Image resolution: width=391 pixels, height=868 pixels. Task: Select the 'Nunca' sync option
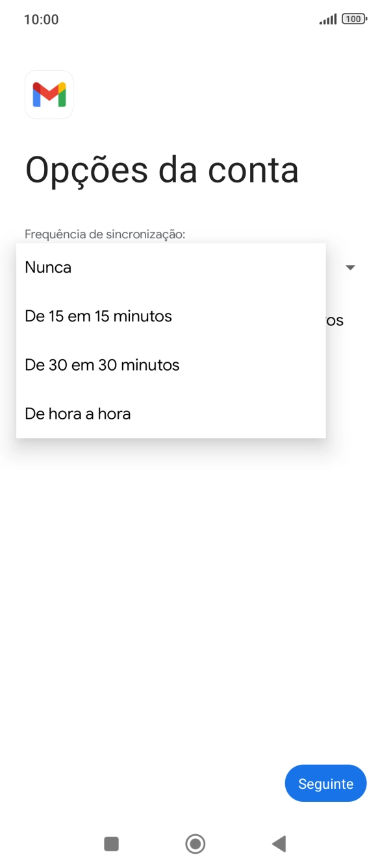click(x=47, y=267)
